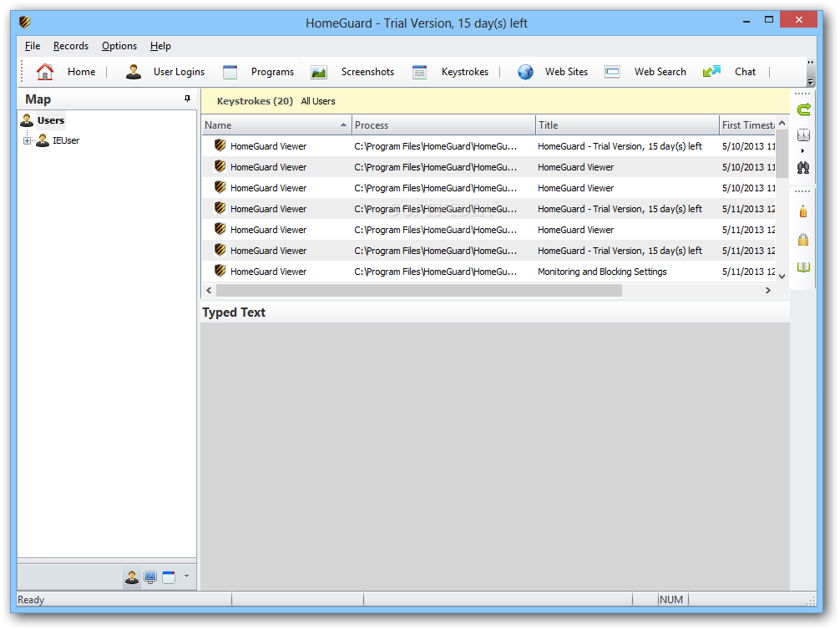The image size is (840, 630).
Task: Click the time range clock icon
Action: pos(803,135)
